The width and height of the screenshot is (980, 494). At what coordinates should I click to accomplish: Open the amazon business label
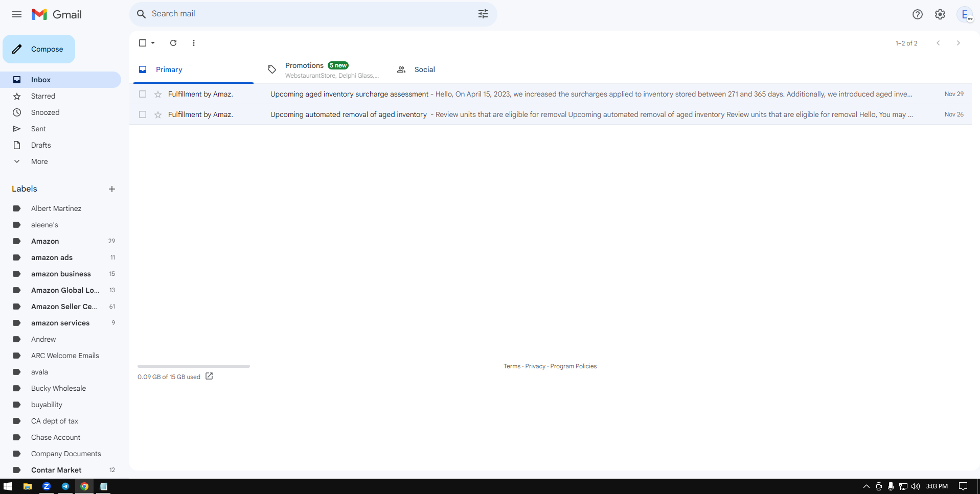pos(60,274)
